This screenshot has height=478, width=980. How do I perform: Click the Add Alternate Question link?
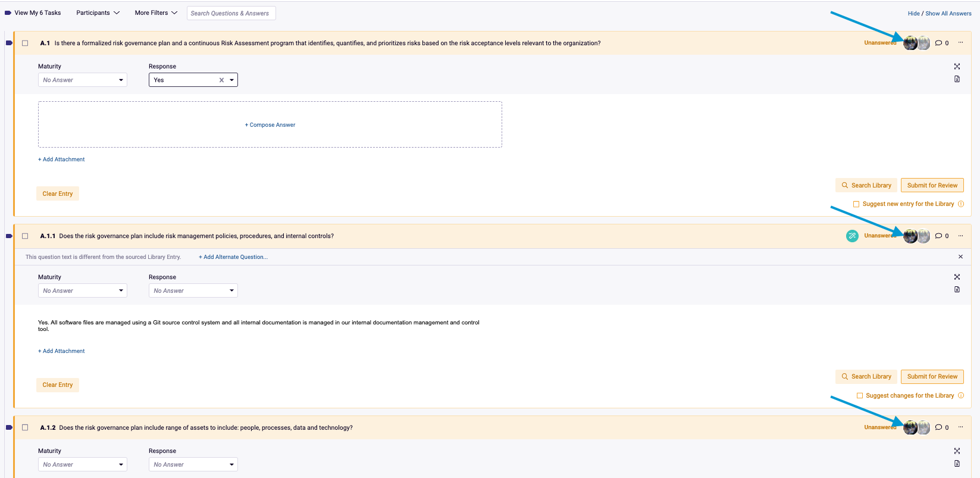click(x=233, y=257)
